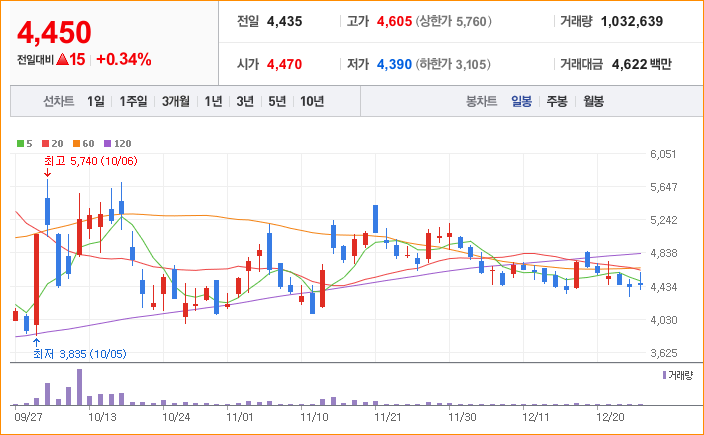
Task: Click the 4,434 price axis label
Action: (x=663, y=286)
